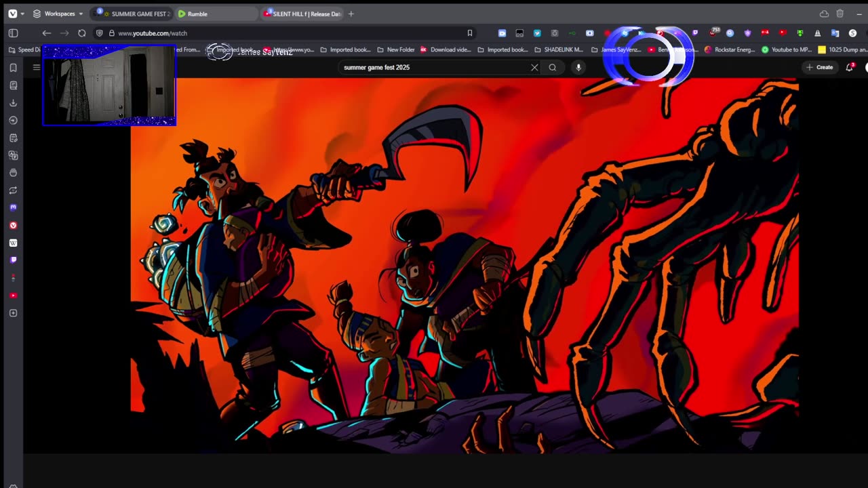
Task: Reload the current page
Action: tap(82, 33)
